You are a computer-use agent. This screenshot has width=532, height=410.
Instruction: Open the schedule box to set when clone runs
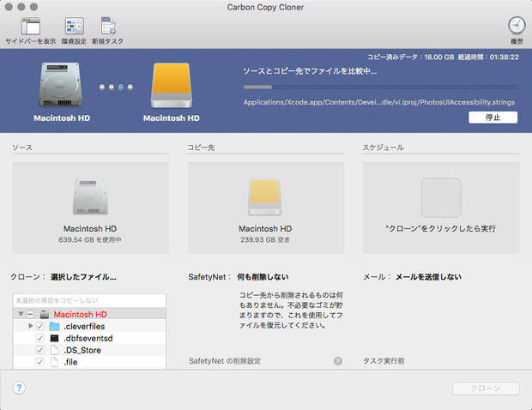441,208
